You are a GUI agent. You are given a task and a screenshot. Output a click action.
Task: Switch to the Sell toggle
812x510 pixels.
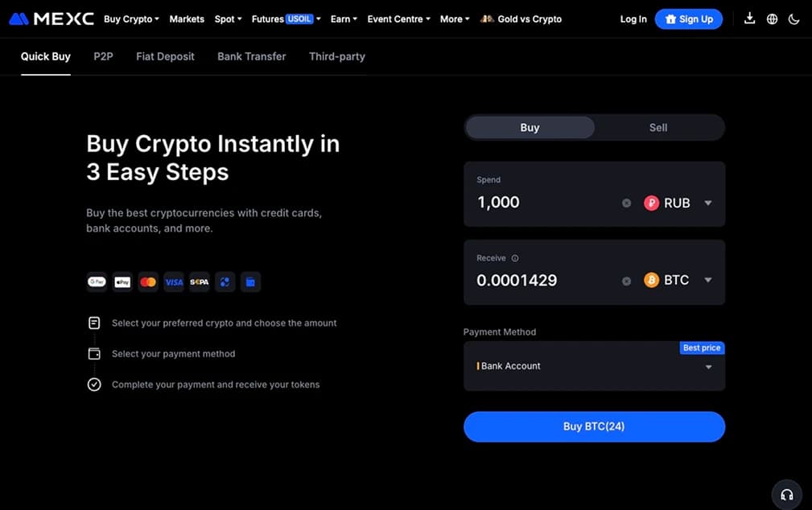(658, 127)
